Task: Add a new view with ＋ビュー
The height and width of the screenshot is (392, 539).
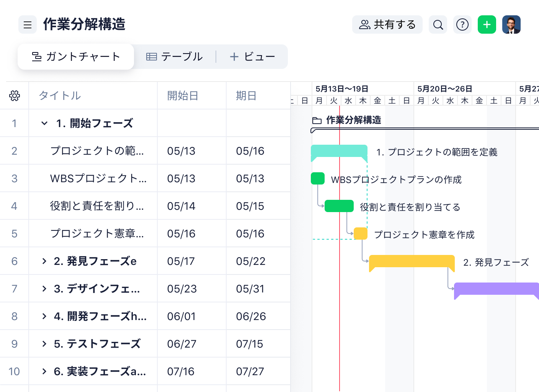Action: pyautogui.click(x=252, y=57)
